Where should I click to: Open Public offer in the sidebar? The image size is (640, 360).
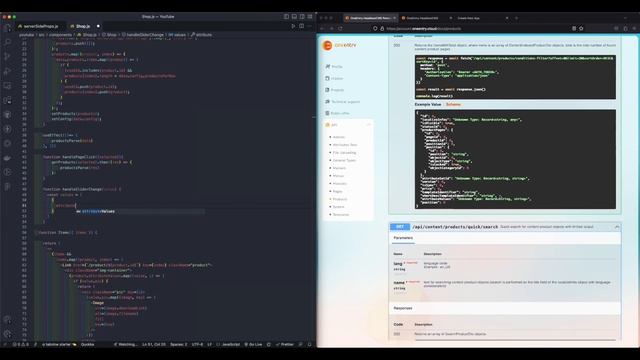(x=337, y=113)
